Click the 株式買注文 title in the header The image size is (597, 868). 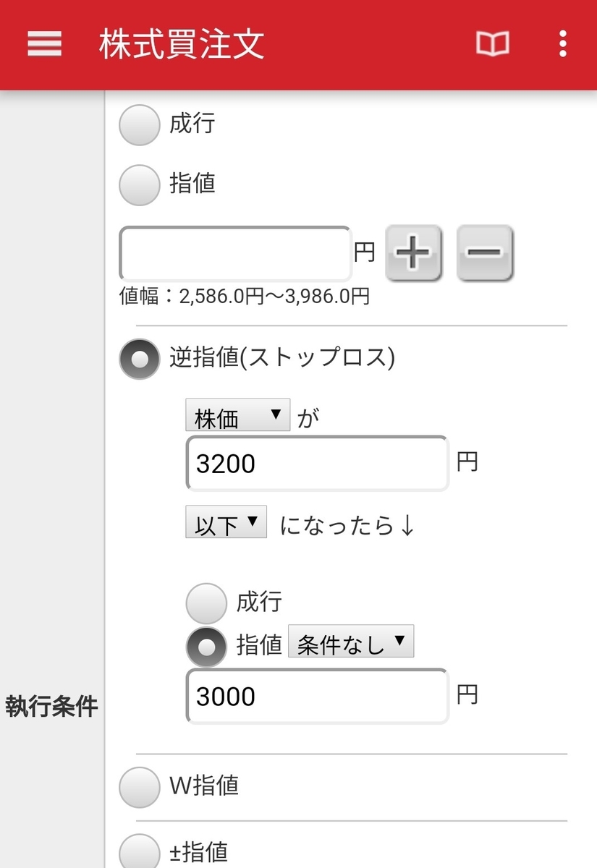tap(179, 44)
